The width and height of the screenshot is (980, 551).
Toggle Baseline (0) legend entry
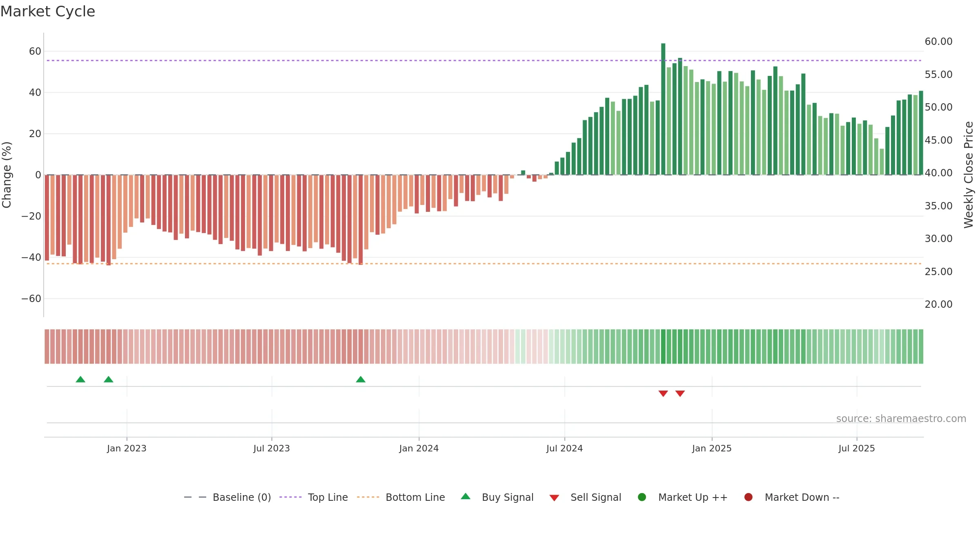[x=227, y=497]
